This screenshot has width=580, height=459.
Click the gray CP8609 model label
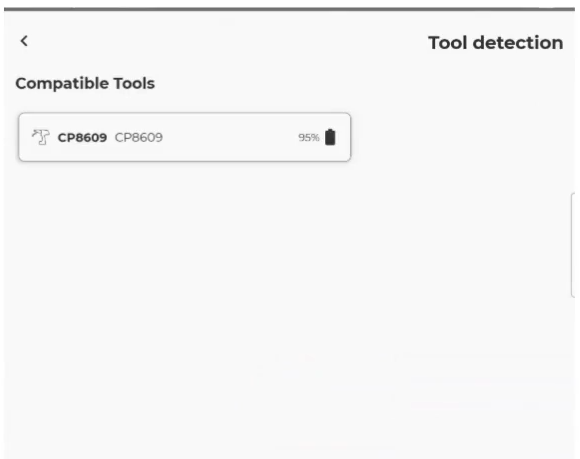pyautogui.click(x=139, y=138)
